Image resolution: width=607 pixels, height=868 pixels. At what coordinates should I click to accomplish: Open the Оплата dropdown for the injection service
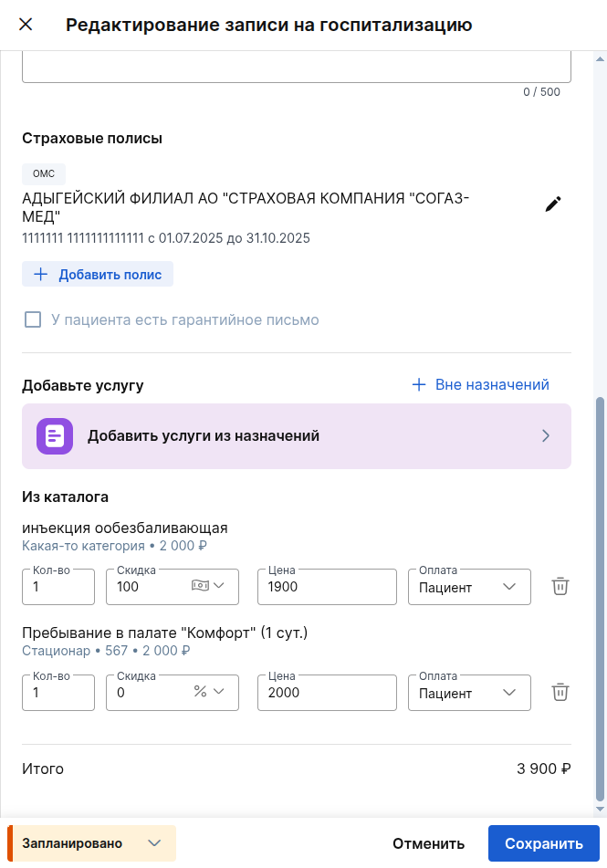coord(469,586)
